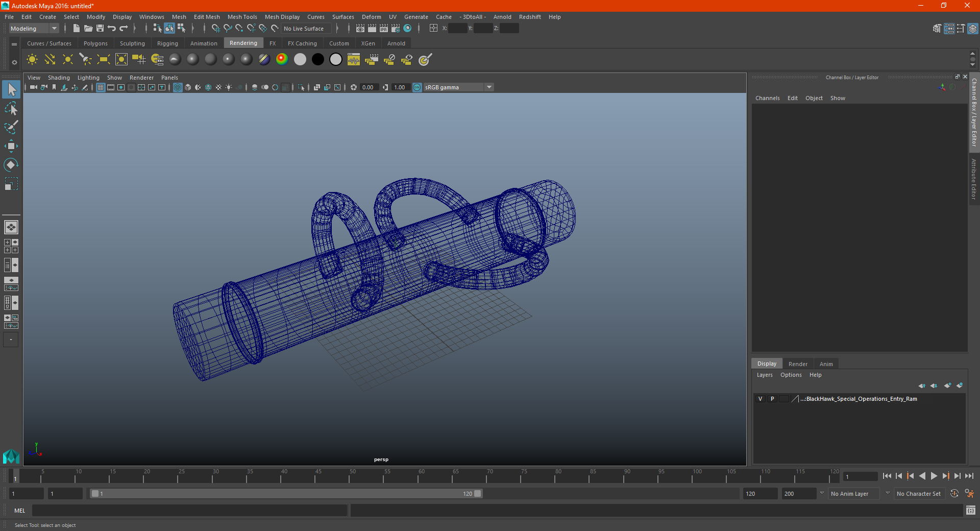Open the shelf options gear menu
Viewport: 980px width, 531px height.
[14, 62]
